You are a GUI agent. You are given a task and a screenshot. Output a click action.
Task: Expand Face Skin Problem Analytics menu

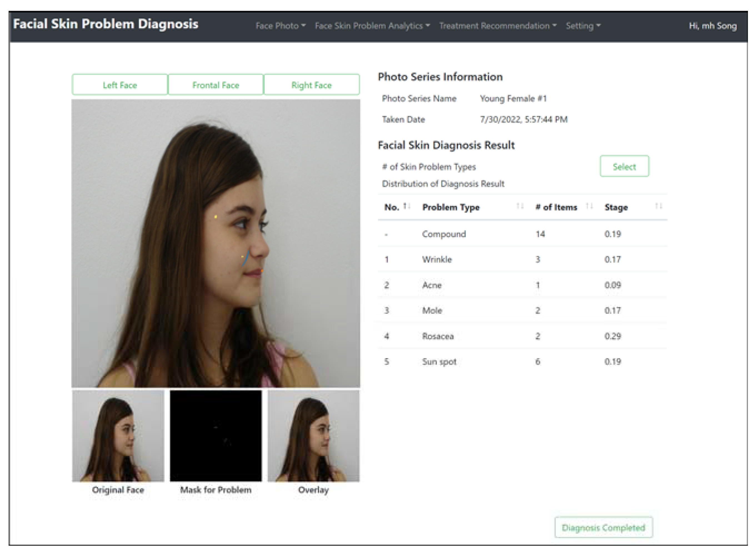point(372,26)
